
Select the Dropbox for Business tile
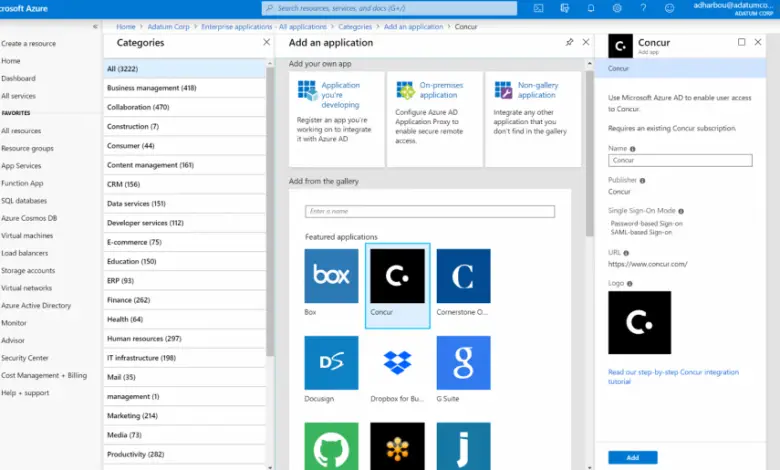click(x=397, y=369)
